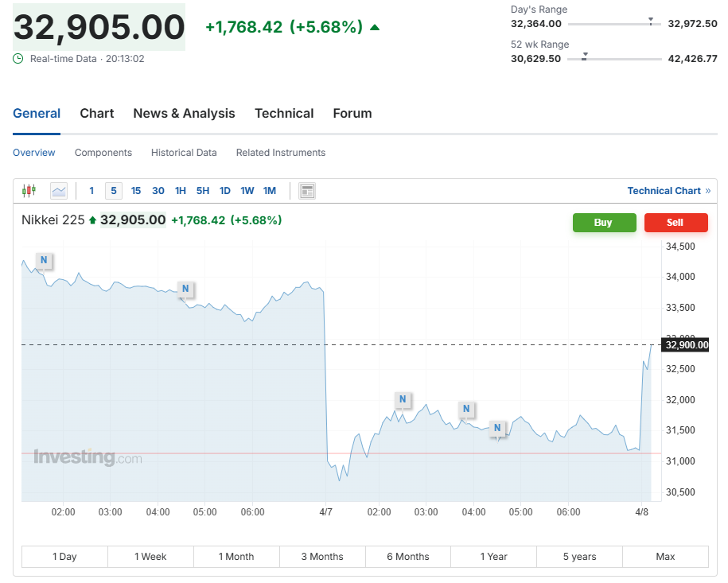Set chart interval to 5 minutes

[x=114, y=191]
